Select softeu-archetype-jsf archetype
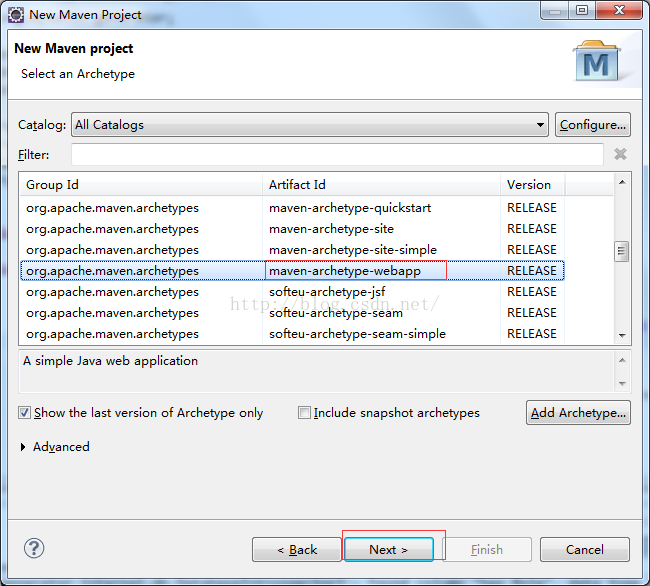The image size is (650, 586). 292,292
